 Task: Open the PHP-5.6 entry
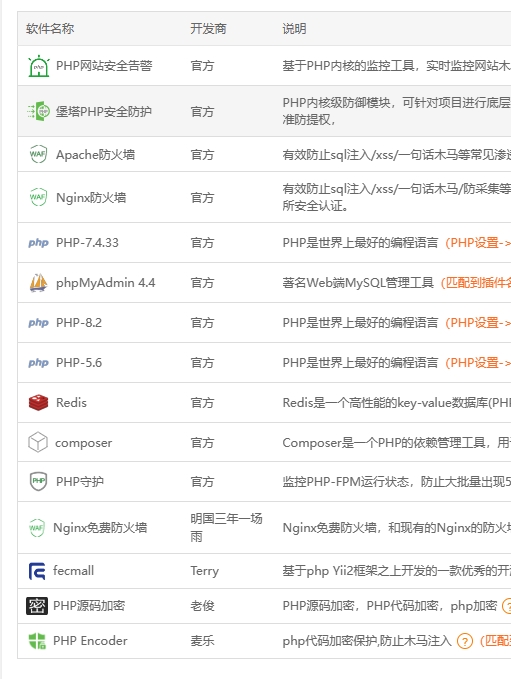coord(79,362)
